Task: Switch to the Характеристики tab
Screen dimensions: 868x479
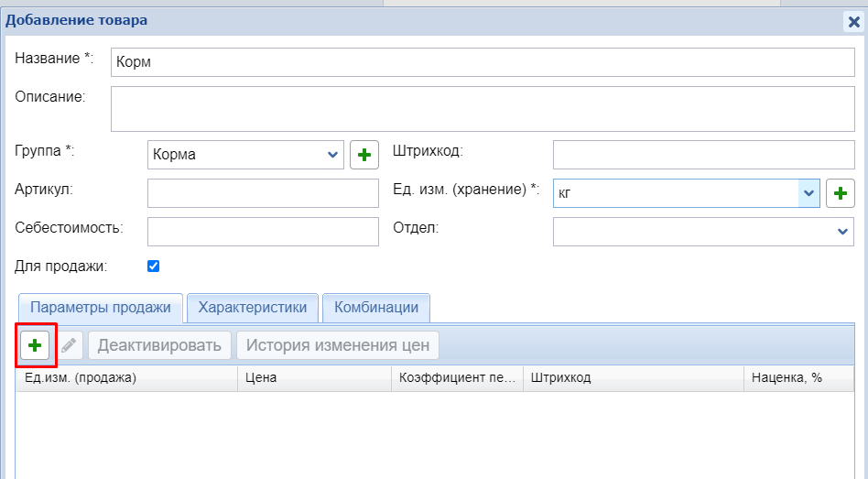Action: point(253,308)
